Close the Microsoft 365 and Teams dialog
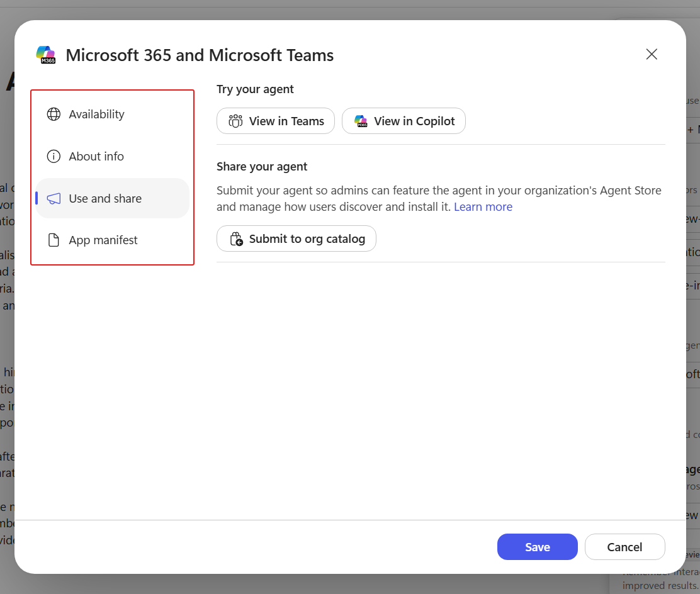The image size is (700, 594). (652, 55)
